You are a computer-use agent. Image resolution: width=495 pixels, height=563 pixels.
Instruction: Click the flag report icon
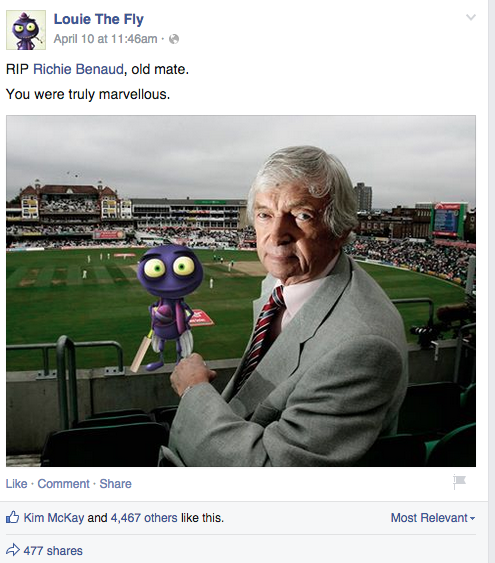[459, 482]
